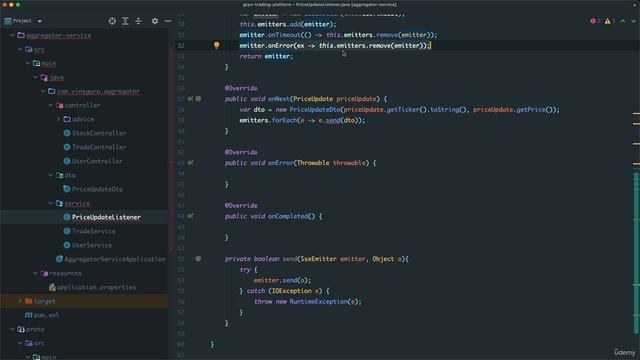Screen dimensions: 640x360
Task: Expand the target folder
Action: pos(20,301)
